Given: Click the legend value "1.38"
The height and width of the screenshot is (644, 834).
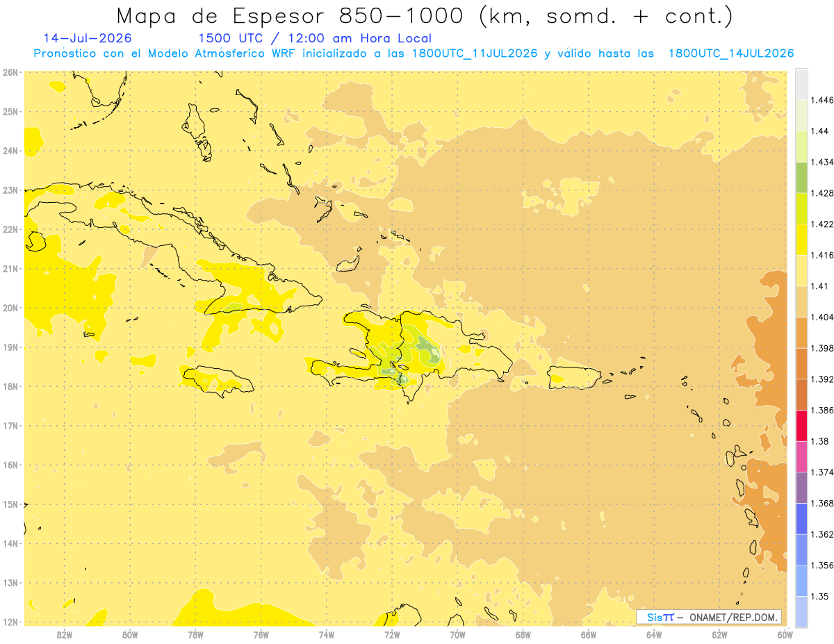Looking at the screenshot, I should pyautogui.click(x=818, y=441).
